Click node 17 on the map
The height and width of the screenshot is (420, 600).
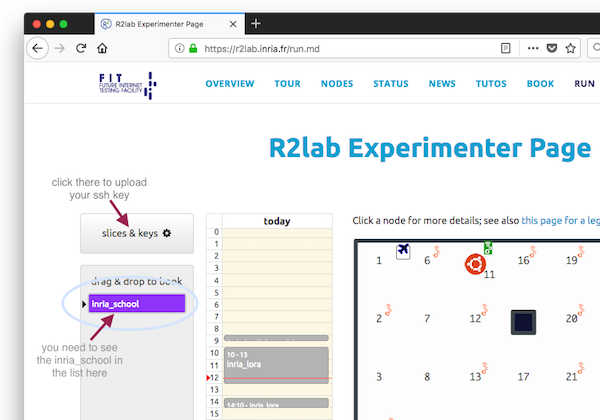[523, 377]
